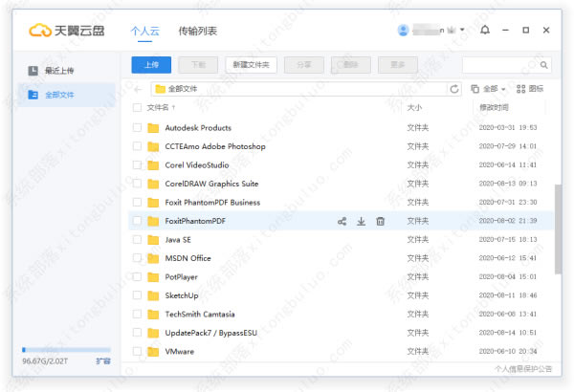The height and width of the screenshot is (392, 574).
Task: Open the MSDN Office folder name
Action: (188, 258)
